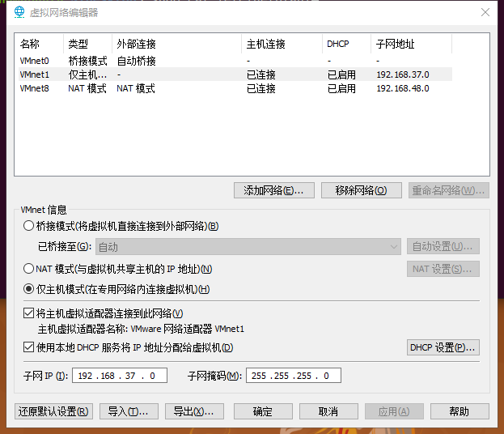Click subnet address 192.168.37.0 cell
The height and width of the screenshot is (434, 504).
pyautogui.click(x=403, y=74)
